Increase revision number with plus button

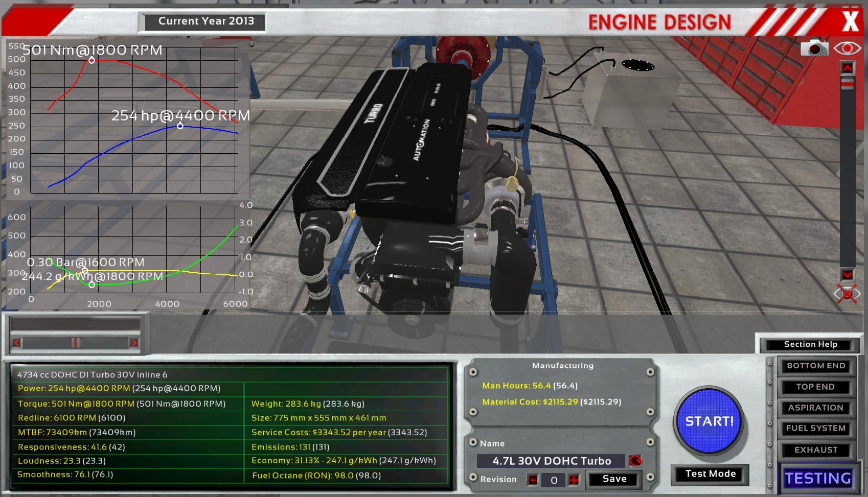[x=574, y=480]
